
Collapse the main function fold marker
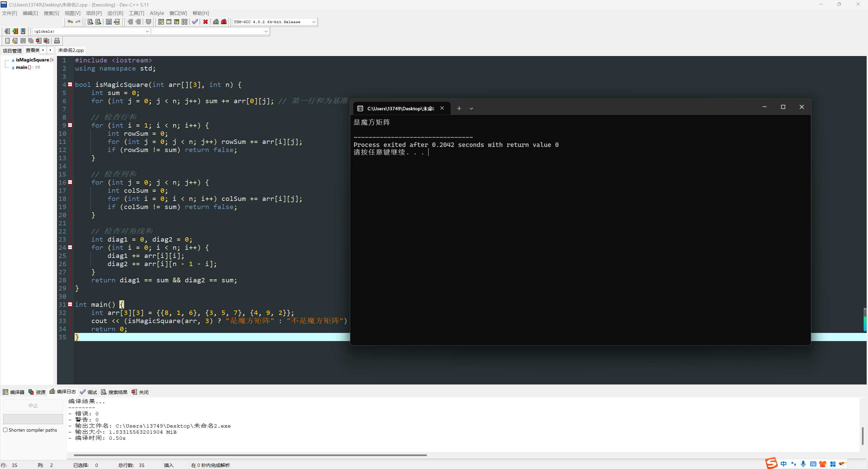(70, 304)
